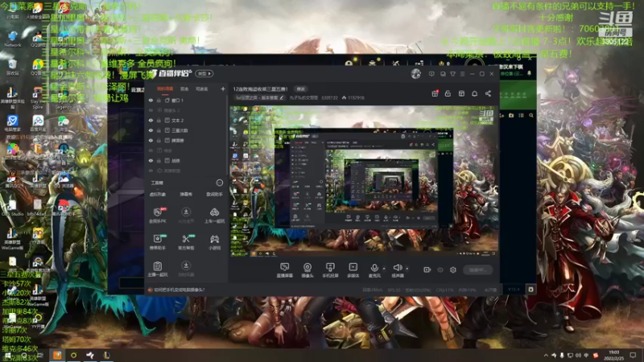The width and height of the screenshot is (644, 362).
Task: Toggle the preview eye icon beside the gear
Action: pyautogui.click(x=440, y=269)
